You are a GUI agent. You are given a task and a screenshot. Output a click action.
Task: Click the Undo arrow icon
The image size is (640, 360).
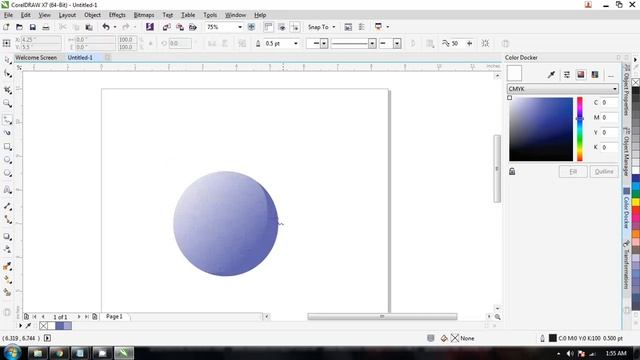point(106,27)
